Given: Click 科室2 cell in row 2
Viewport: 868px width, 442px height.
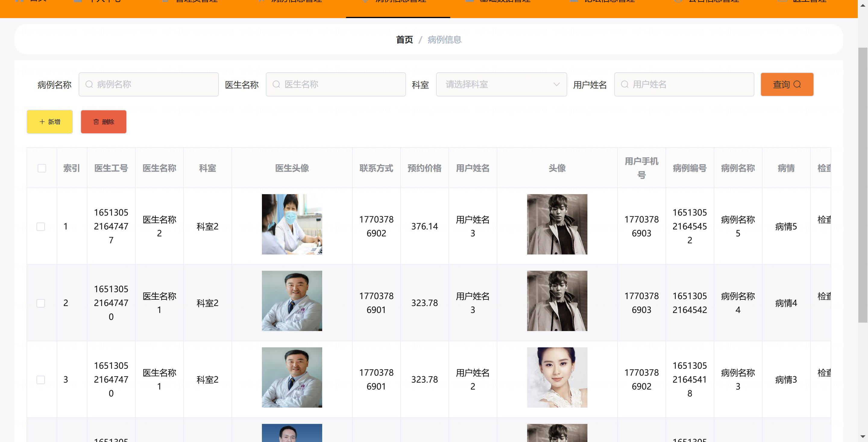Looking at the screenshot, I should click(208, 303).
